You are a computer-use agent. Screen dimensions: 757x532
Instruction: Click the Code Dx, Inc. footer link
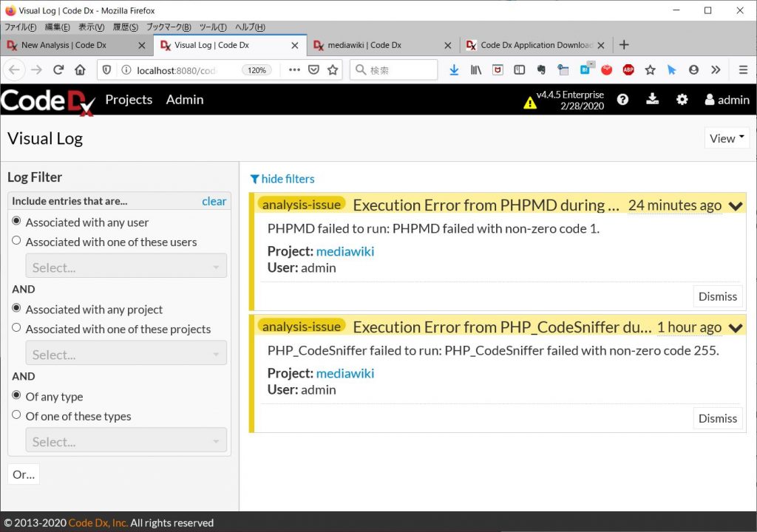(98, 523)
